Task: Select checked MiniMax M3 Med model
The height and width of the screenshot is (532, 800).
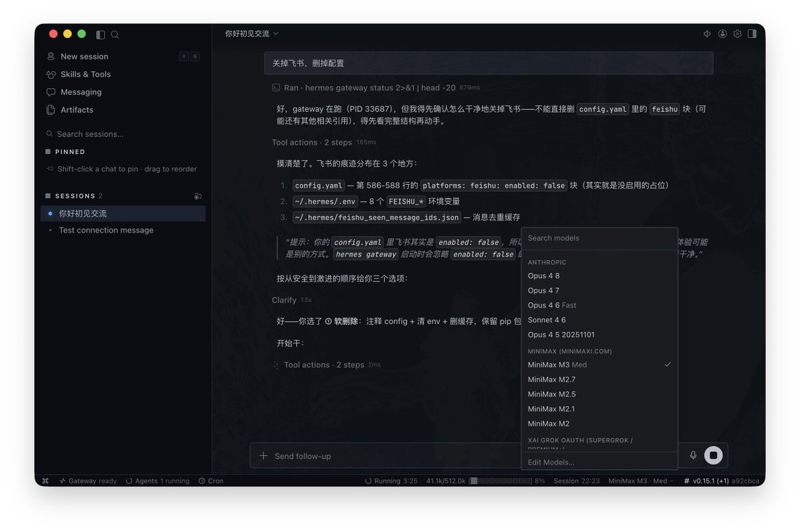Action: (599, 365)
